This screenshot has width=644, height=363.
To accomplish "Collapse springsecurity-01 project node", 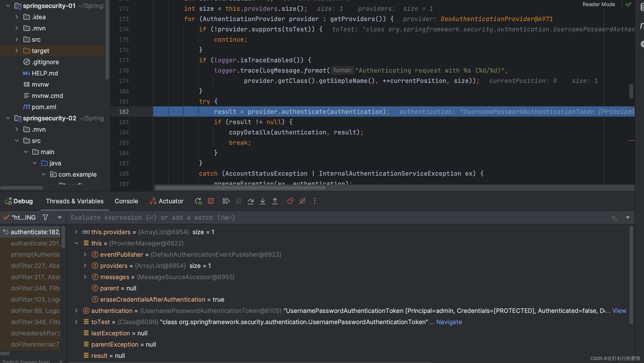I will (x=8, y=6).
